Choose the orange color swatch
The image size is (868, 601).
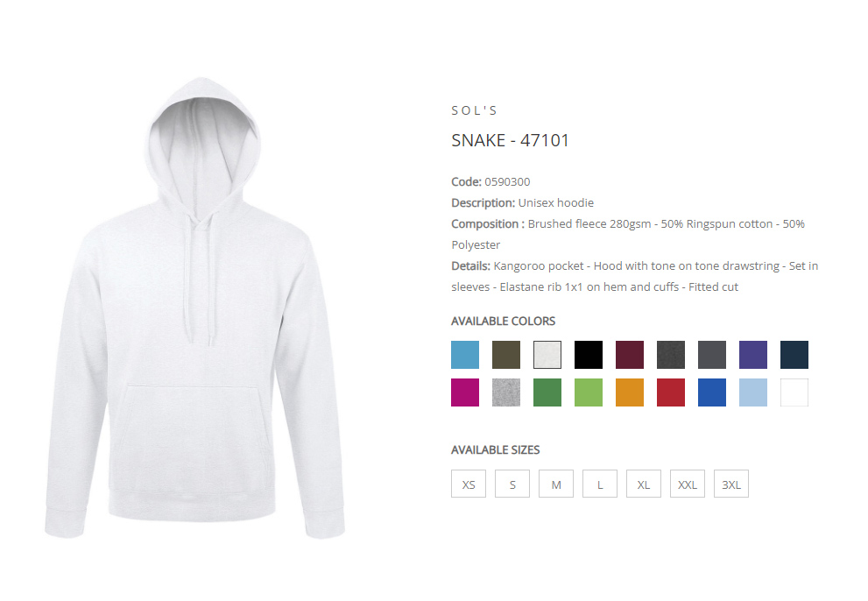tap(630, 392)
